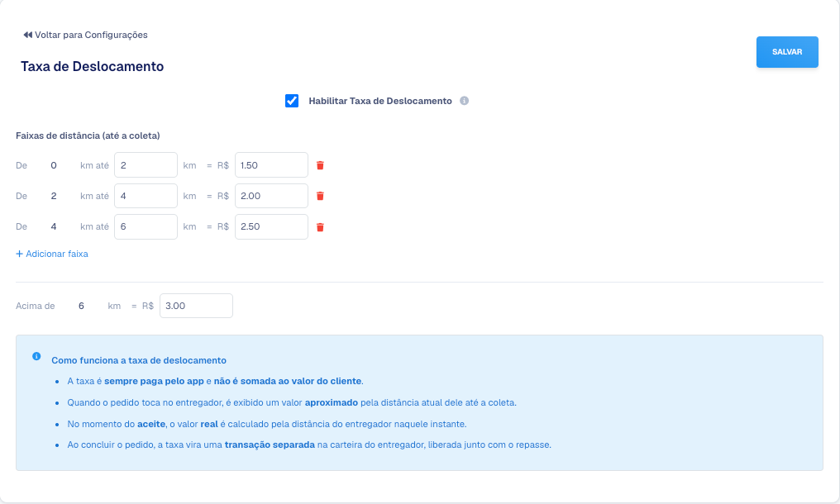Focus the price field showing 1.50
Viewport: 840px width, 504px height.
(x=272, y=165)
